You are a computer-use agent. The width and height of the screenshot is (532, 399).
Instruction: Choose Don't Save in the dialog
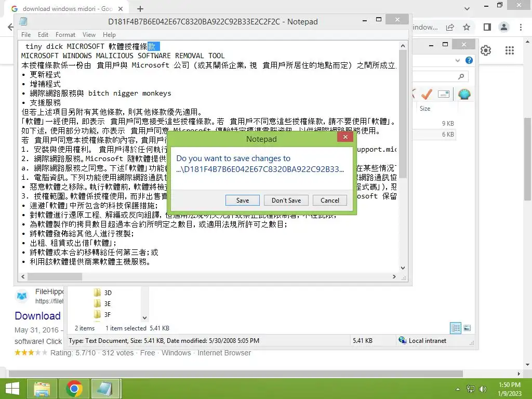coord(286,200)
